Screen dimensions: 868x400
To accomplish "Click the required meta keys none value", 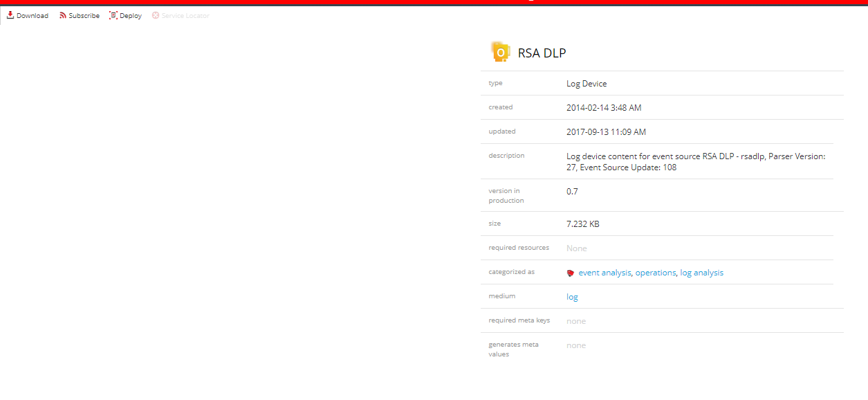I will click(576, 321).
